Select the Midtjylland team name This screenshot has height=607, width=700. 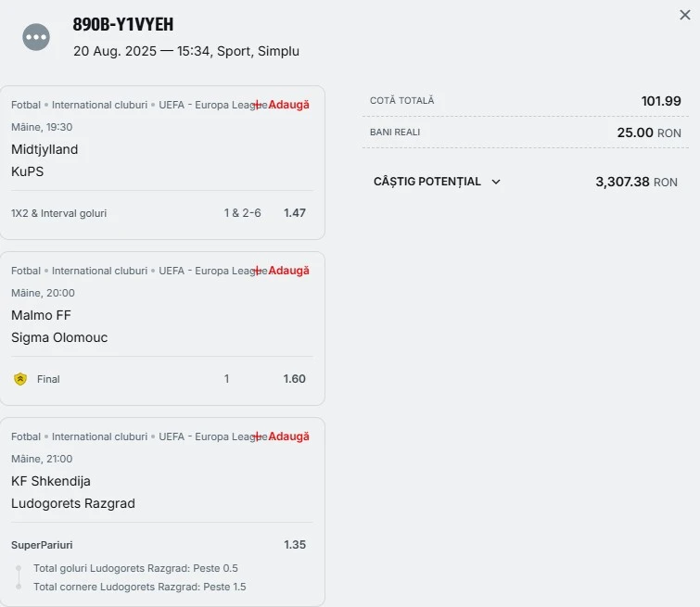click(45, 149)
